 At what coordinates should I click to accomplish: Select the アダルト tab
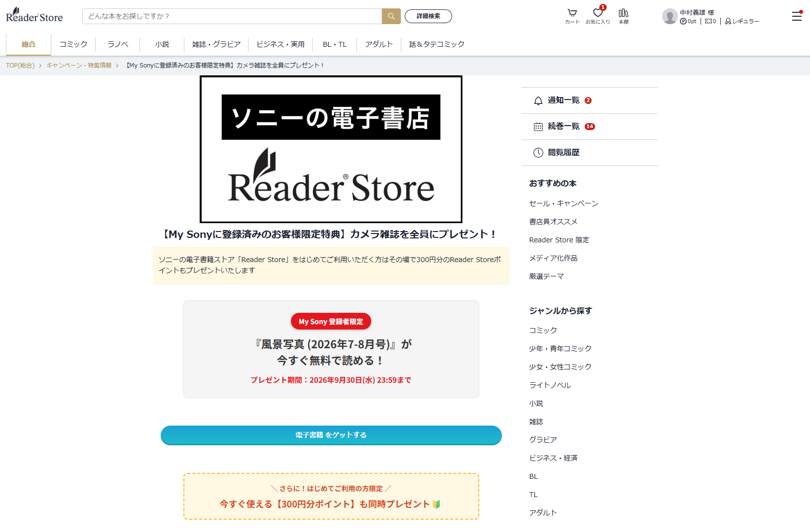[x=379, y=44]
